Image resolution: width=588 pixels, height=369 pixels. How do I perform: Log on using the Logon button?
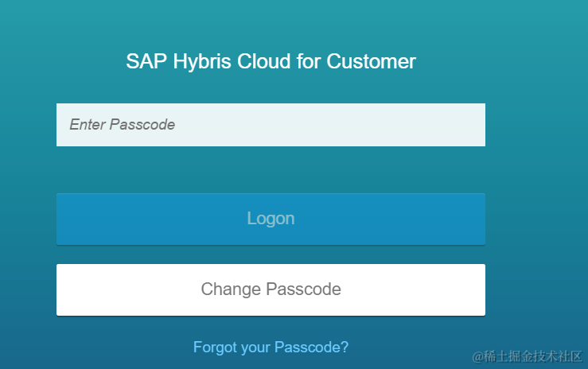pos(271,219)
